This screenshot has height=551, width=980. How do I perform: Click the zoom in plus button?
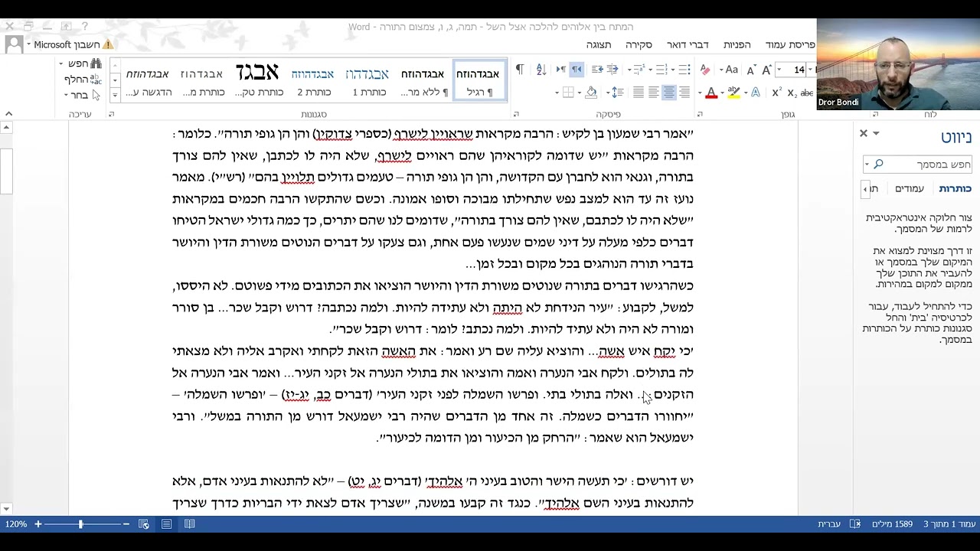38,524
